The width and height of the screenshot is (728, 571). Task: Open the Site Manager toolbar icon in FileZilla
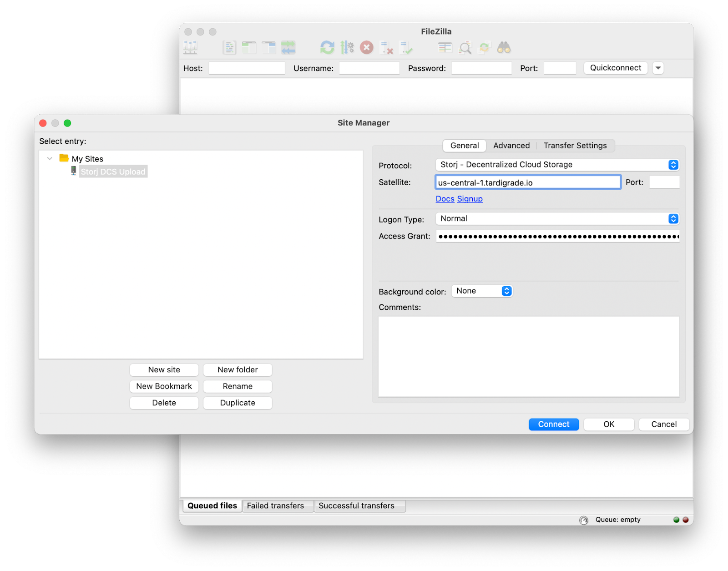(190, 47)
